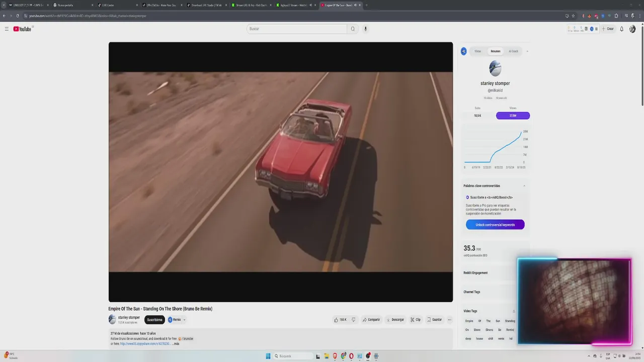Select the Subs 10,5 K toggle
Viewport: 644px width, 362px height.
pyautogui.click(x=477, y=116)
